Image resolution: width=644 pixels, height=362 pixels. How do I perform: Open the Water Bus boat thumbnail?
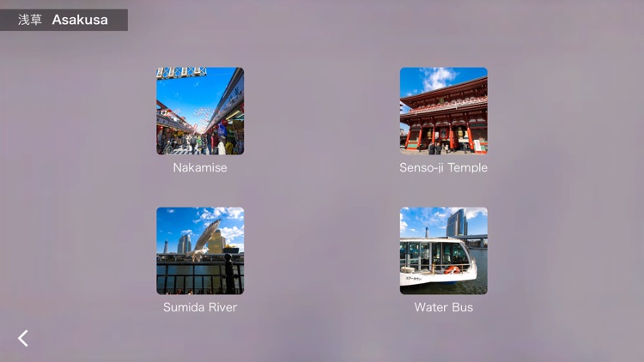[444, 250]
